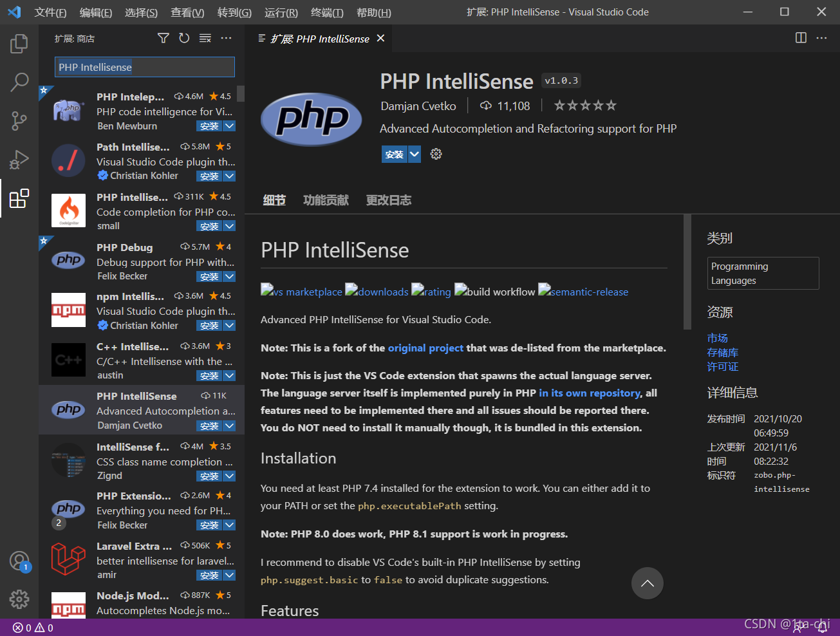The height and width of the screenshot is (636, 840).
Task: Open Source Control view
Action: click(19, 120)
